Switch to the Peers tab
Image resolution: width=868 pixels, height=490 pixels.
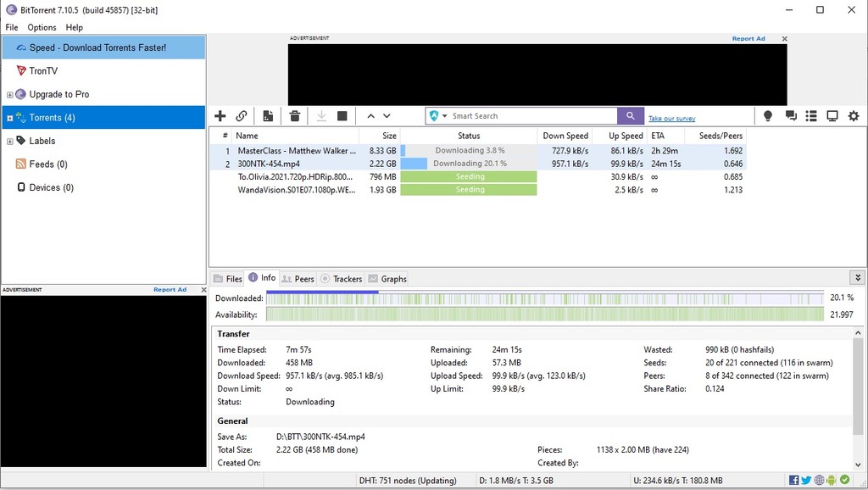(298, 279)
